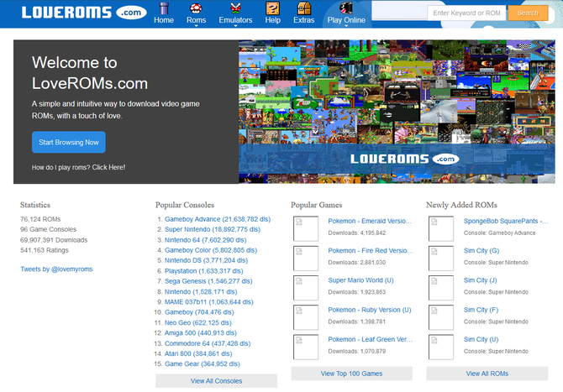Open Tweets by @lovemyroms link

click(x=56, y=269)
